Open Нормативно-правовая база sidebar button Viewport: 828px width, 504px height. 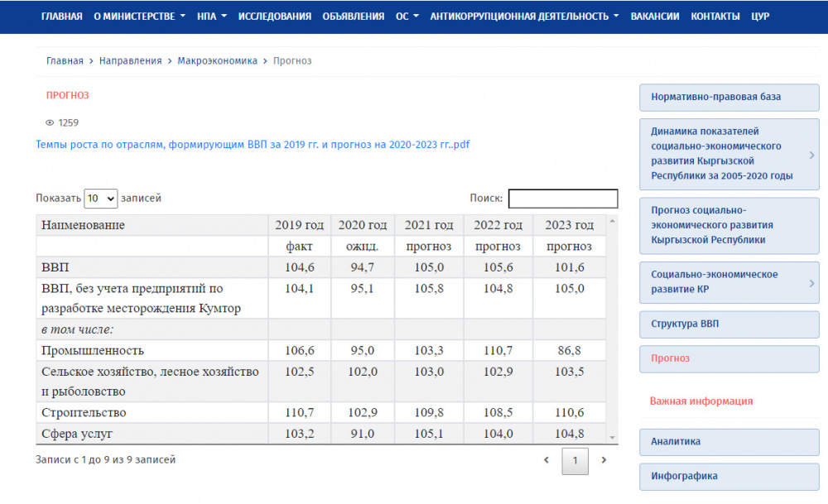point(729,97)
